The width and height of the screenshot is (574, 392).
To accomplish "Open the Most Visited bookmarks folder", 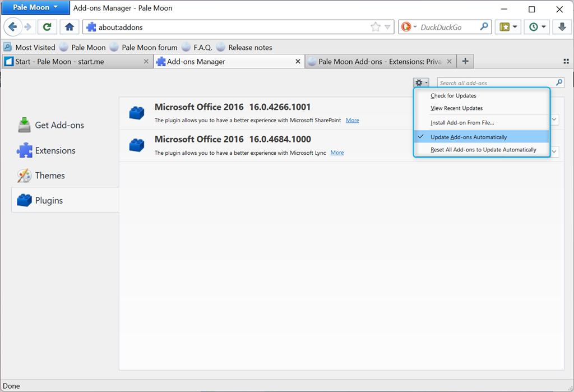I will pyautogui.click(x=29, y=47).
